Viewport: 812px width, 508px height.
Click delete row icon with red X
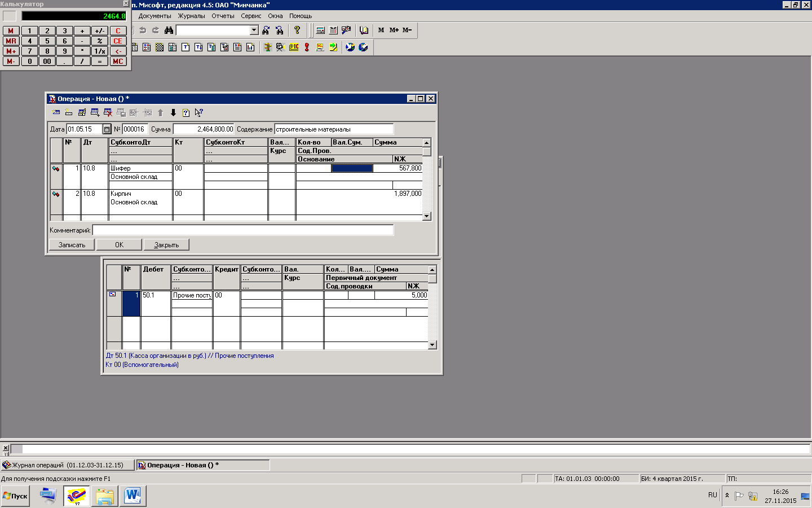coord(108,112)
